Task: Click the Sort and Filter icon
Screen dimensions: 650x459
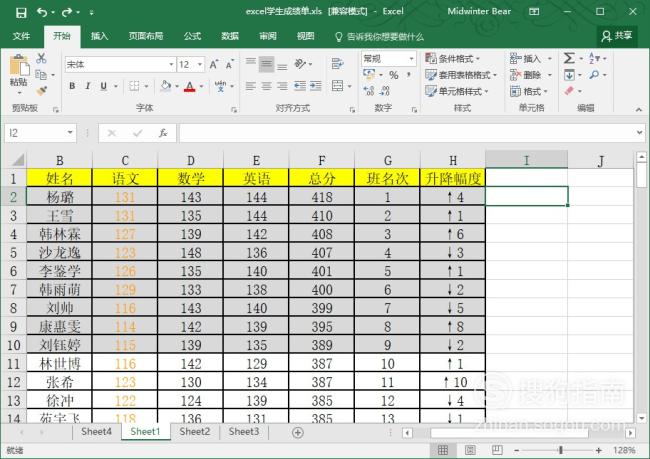Action: click(594, 58)
